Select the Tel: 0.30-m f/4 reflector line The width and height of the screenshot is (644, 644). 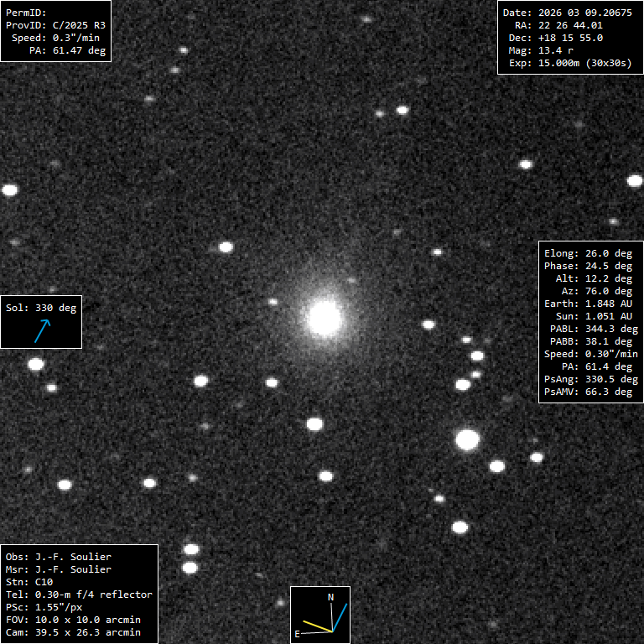click(79, 594)
